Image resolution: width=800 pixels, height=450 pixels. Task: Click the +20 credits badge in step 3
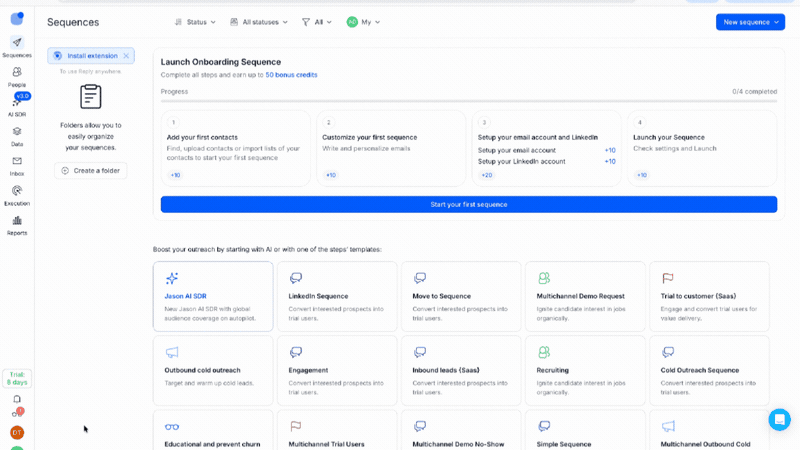coord(487,175)
